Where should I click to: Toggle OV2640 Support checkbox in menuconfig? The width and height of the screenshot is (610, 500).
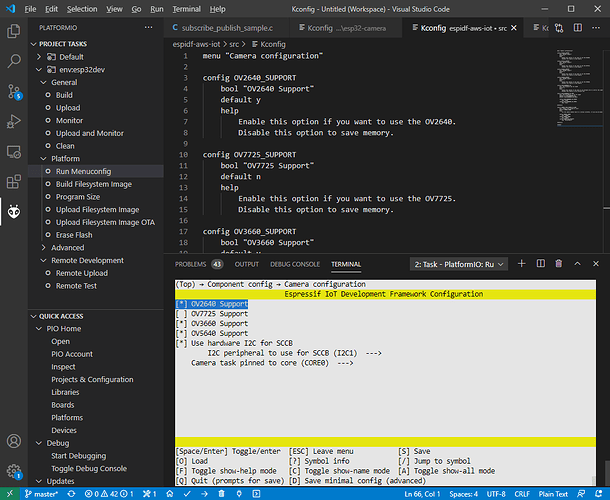(x=181, y=304)
